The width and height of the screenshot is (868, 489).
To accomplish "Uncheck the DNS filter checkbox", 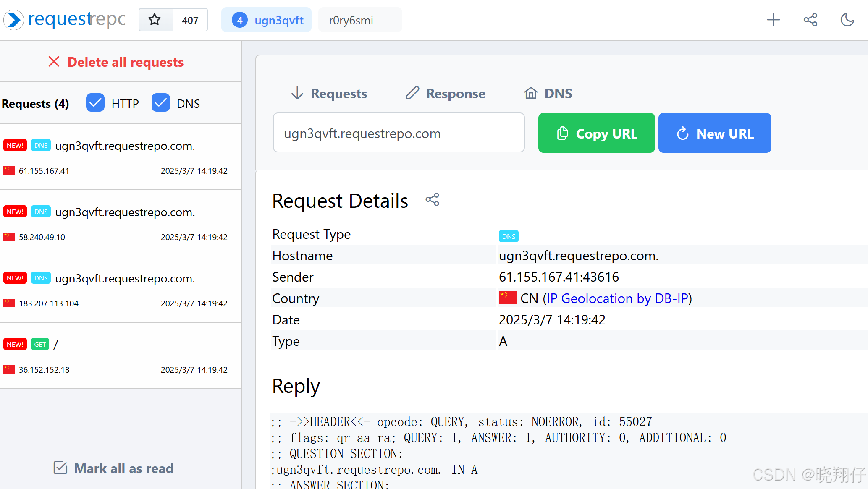I will tap(161, 103).
